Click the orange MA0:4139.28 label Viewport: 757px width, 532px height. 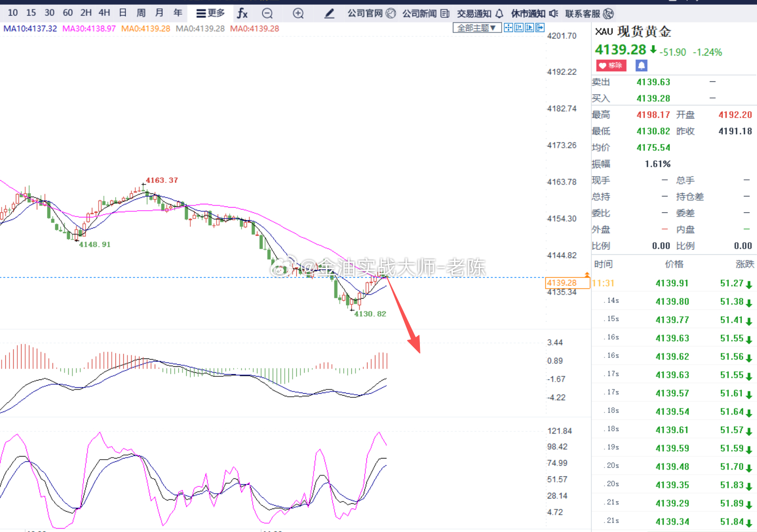click(146, 29)
